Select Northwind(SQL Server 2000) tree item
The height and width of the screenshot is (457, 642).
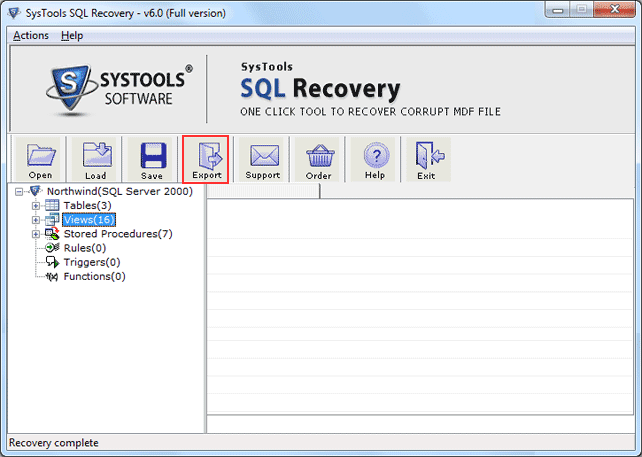coord(120,191)
